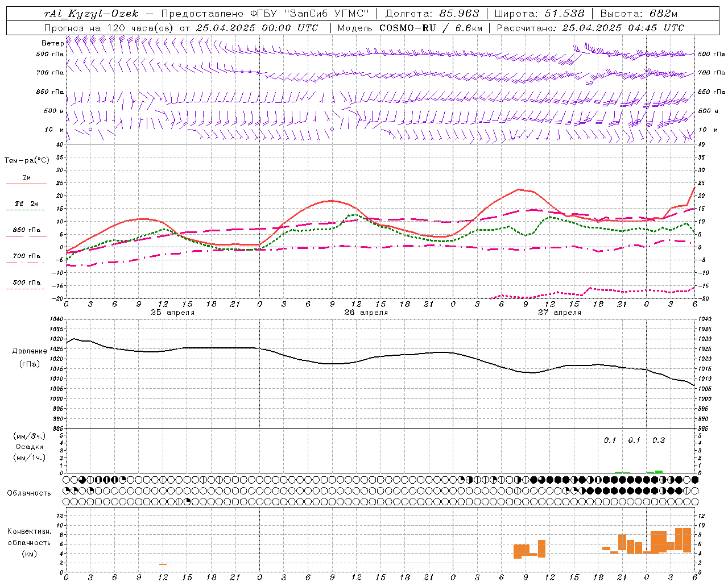Click the Высота: 682м elevation text
This screenshot has height=582, width=728.
[639, 14]
